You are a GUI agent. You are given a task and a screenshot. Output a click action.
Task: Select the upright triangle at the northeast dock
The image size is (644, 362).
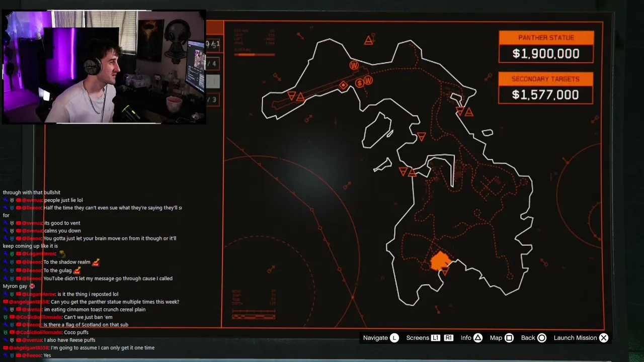[x=469, y=113]
